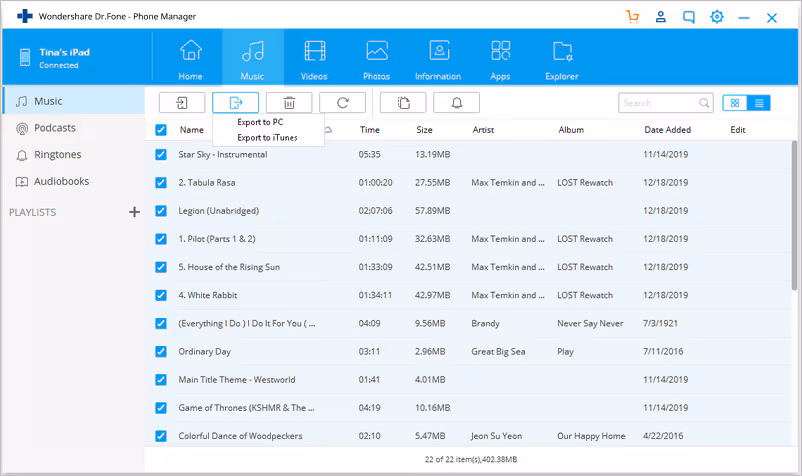The width and height of the screenshot is (802, 476).
Task: Click album 'Never Say Never'
Action: (x=590, y=323)
